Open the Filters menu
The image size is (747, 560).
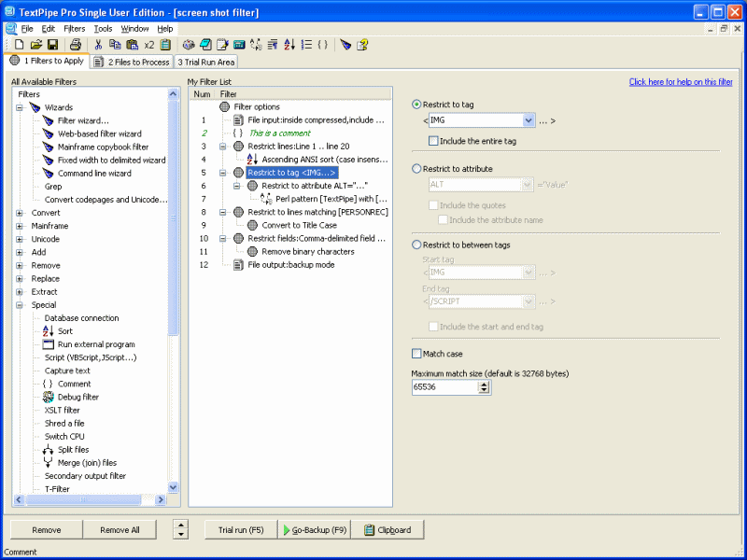[75, 29]
